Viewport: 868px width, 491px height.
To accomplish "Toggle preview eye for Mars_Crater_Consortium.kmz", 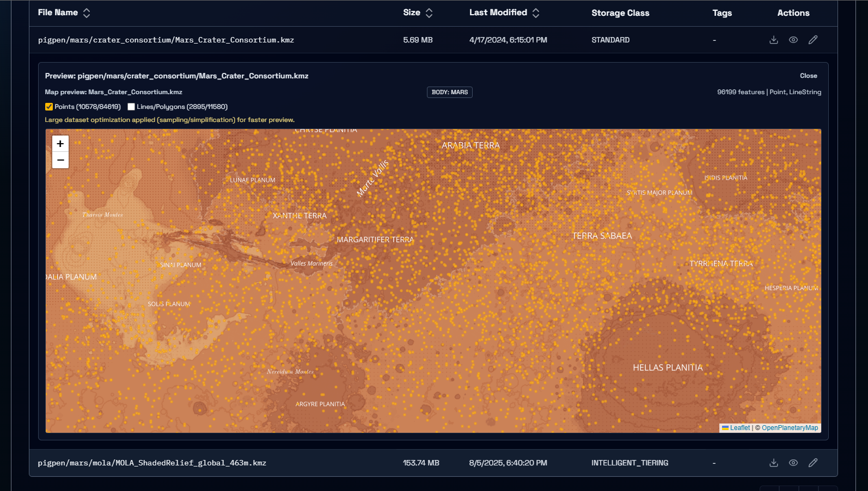I will (793, 40).
